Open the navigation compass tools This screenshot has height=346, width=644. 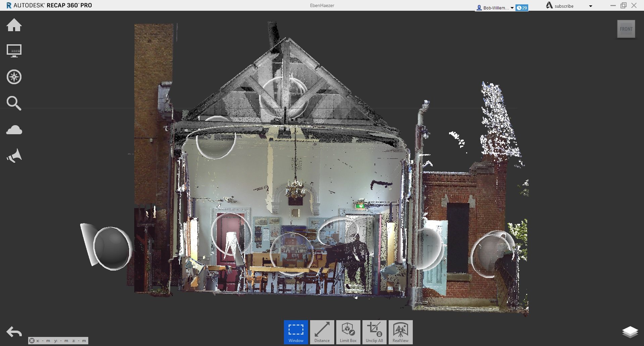[14, 77]
